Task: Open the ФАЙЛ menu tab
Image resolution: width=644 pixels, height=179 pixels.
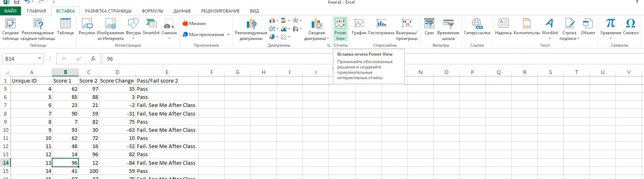Action: [10, 11]
